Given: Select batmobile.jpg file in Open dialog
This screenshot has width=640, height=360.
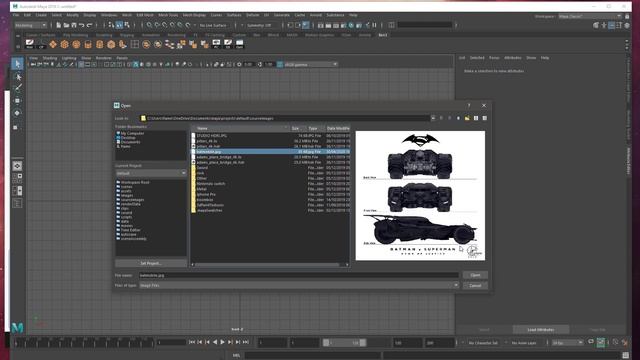Looking at the screenshot, I should click(270, 151).
